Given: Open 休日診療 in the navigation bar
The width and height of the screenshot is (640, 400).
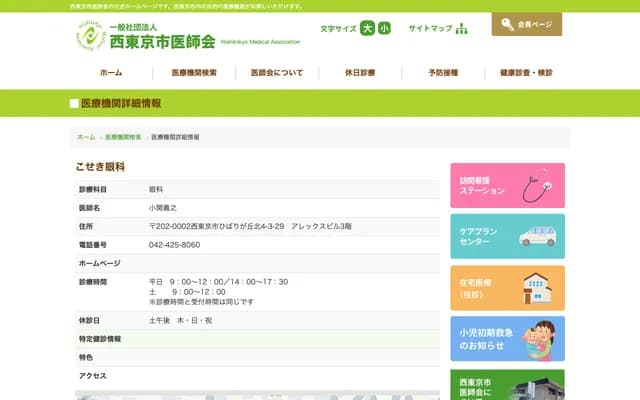Looking at the screenshot, I should [360, 73].
